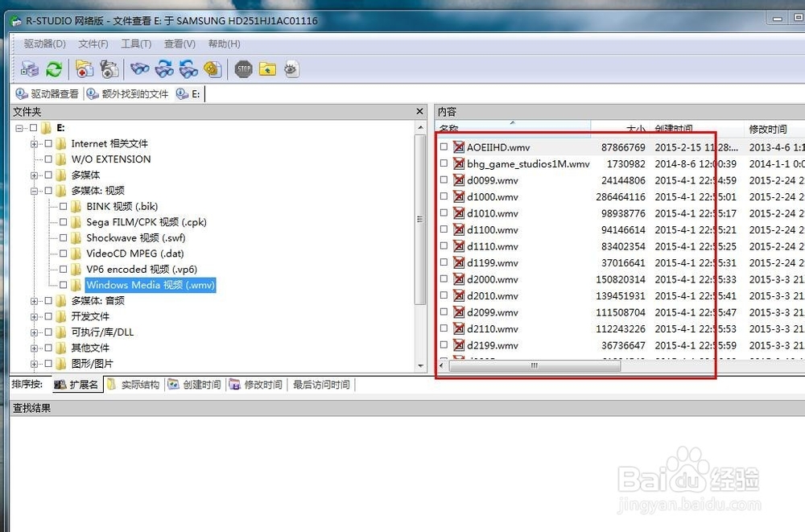Image resolution: width=805 pixels, height=532 pixels.
Task: Open the 工具(T) menu
Action: tap(136, 44)
